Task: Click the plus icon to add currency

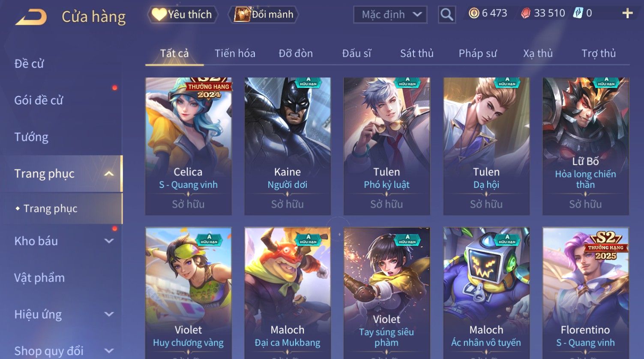Action: 627,14
